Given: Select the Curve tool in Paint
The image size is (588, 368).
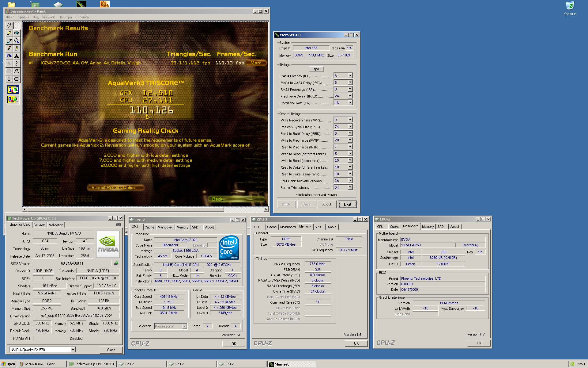Looking at the screenshot, I should click(x=17, y=64).
